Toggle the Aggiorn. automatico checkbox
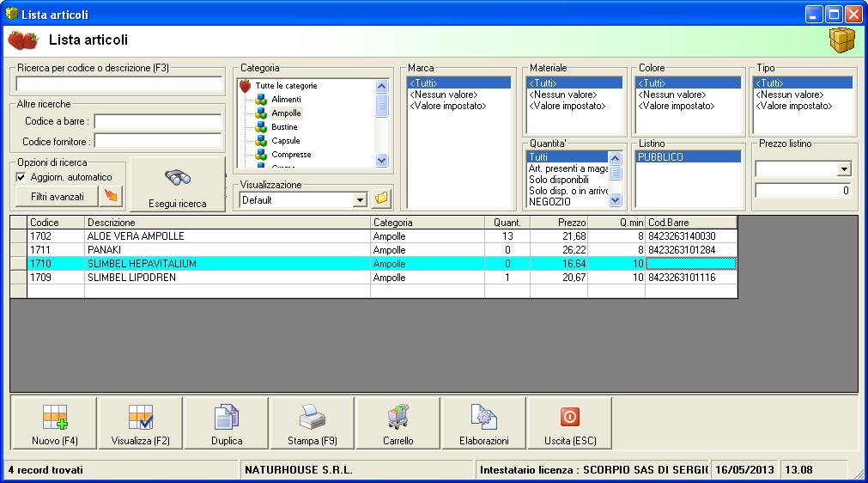The width and height of the screenshot is (868, 483). tap(21, 177)
